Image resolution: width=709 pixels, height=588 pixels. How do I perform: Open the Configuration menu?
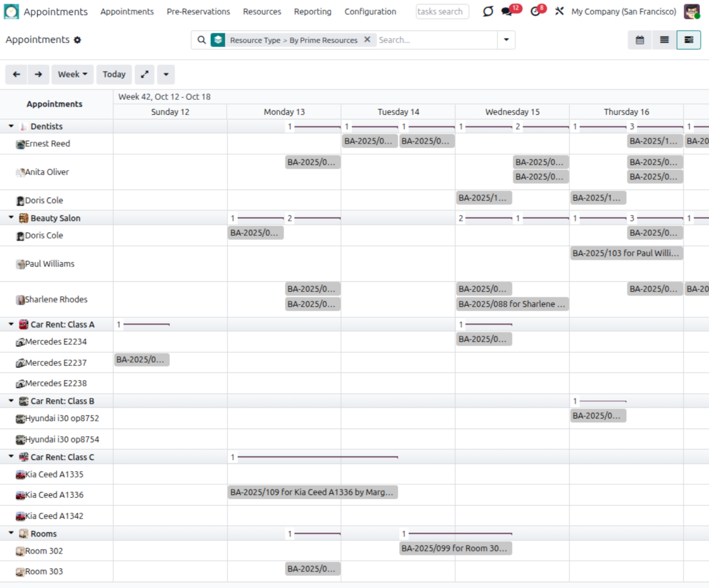[370, 12]
